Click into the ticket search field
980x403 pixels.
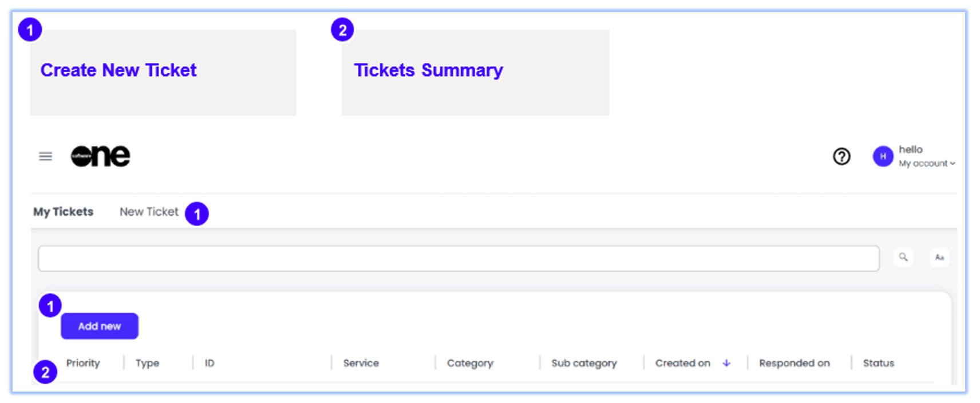[458, 259]
